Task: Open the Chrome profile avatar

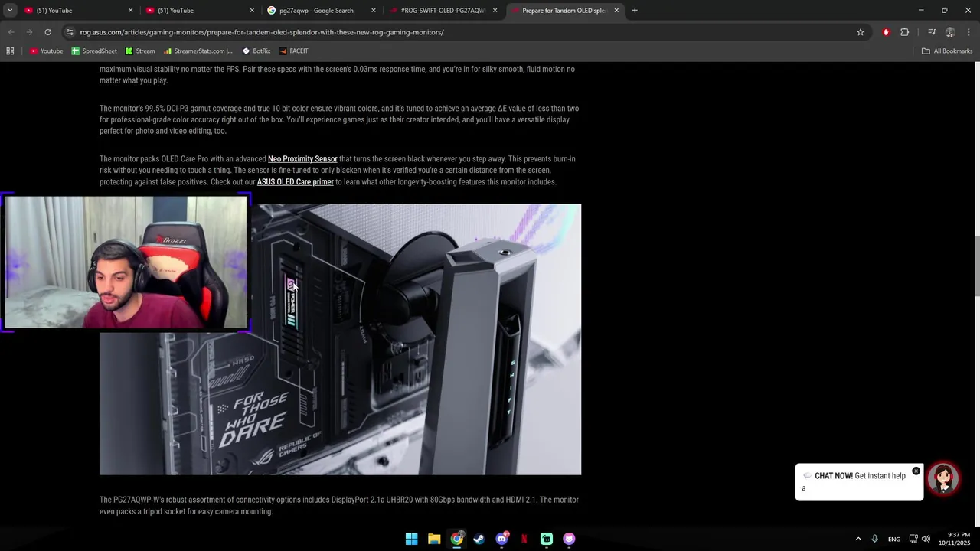Action: (950, 32)
